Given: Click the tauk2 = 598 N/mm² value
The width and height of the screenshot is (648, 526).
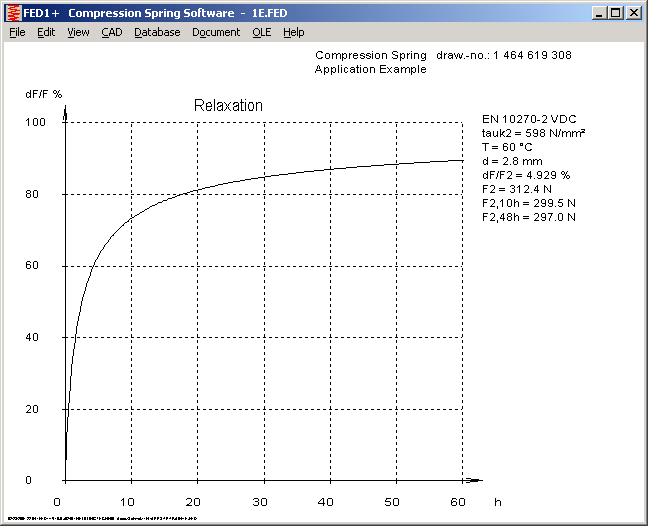Looking at the screenshot, I should (x=533, y=133).
